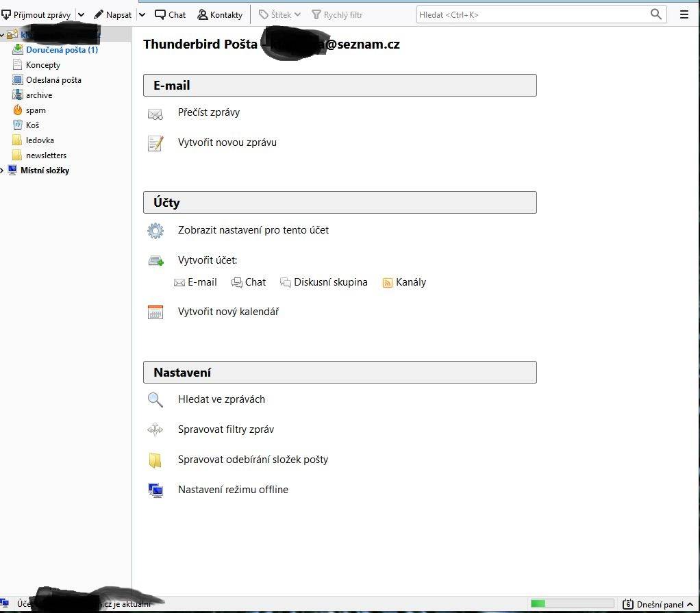Screen dimensions: 700x613
Task: Toggle the Rychlý filtr button
Action: click(x=337, y=15)
